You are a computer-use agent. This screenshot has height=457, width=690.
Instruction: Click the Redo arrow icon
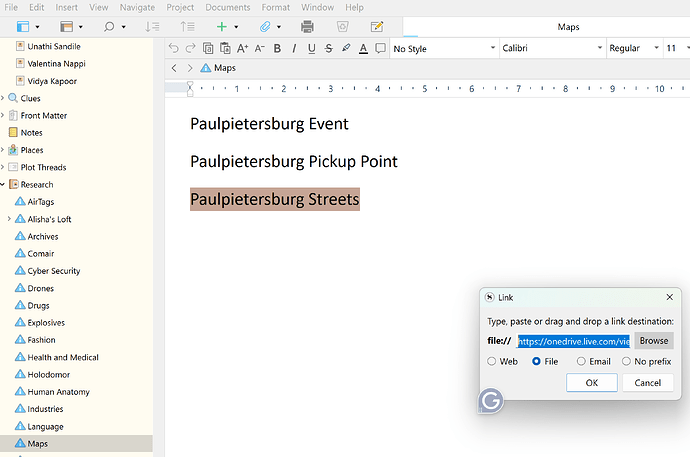191,48
